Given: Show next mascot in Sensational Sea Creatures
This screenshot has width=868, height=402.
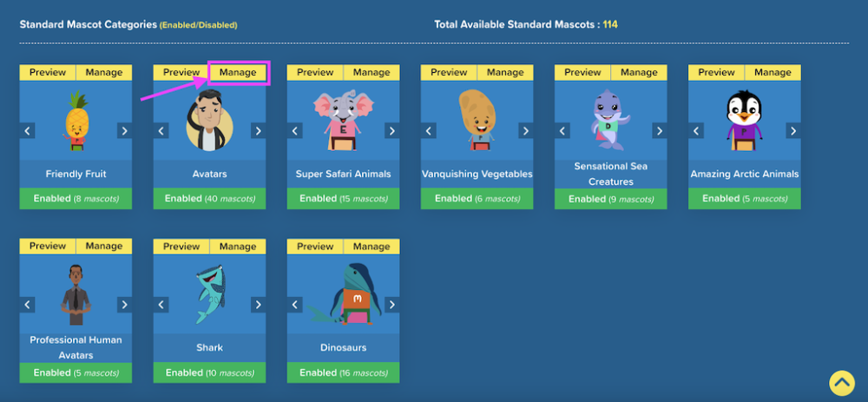Looking at the screenshot, I should pyautogui.click(x=660, y=131).
